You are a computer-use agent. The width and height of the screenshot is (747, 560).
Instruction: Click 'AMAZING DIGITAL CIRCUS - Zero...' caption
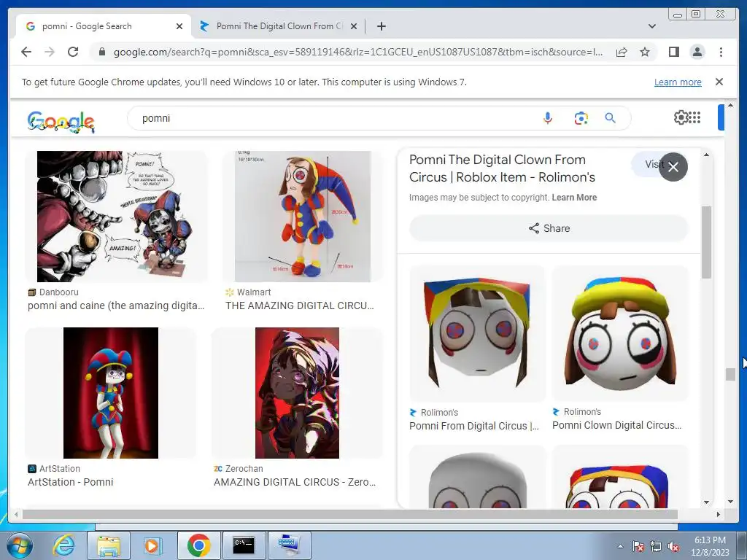(295, 482)
